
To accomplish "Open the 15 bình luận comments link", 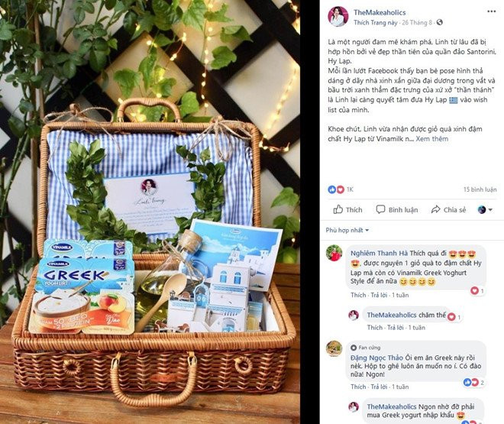I will pyautogui.click(x=480, y=189).
